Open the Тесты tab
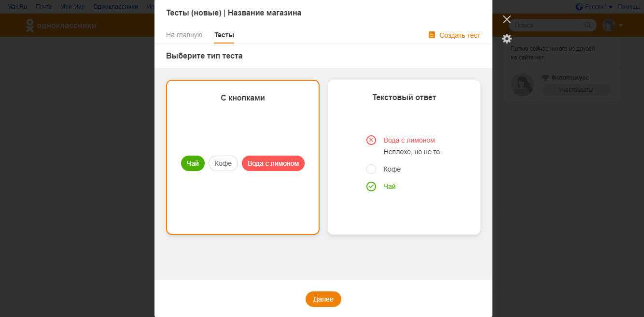 224,35
